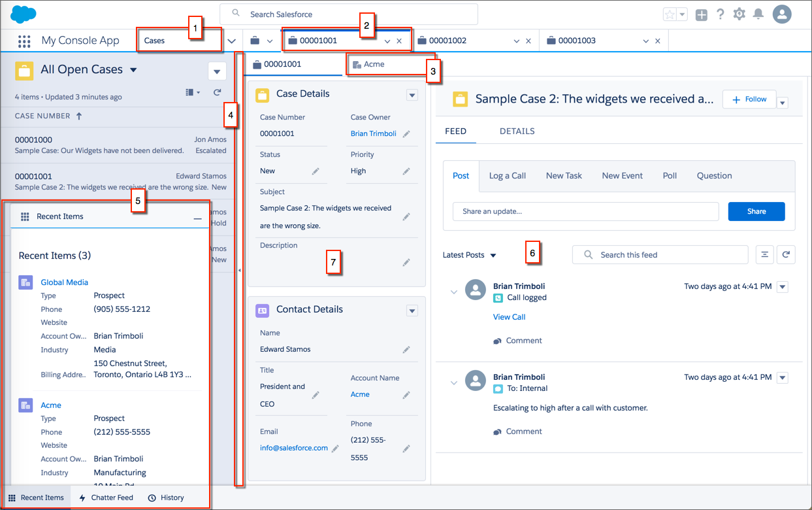812x510 pixels.
Task: Open the list view controls dropdown
Action: (x=217, y=71)
